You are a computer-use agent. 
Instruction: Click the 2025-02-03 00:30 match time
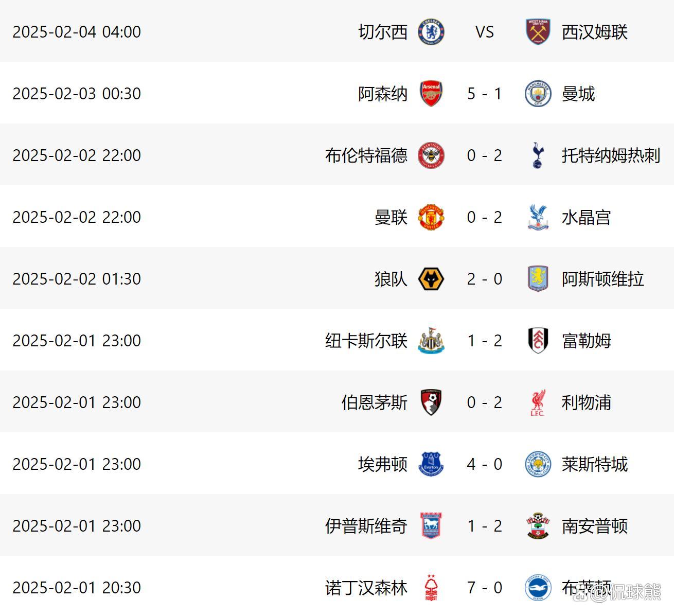tap(77, 94)
